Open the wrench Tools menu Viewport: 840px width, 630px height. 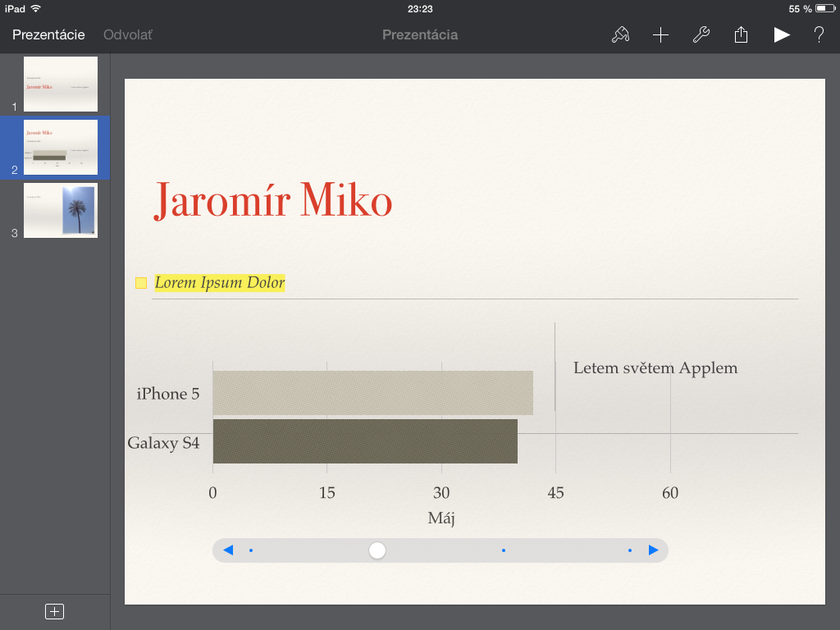click(x=701, y=34)
